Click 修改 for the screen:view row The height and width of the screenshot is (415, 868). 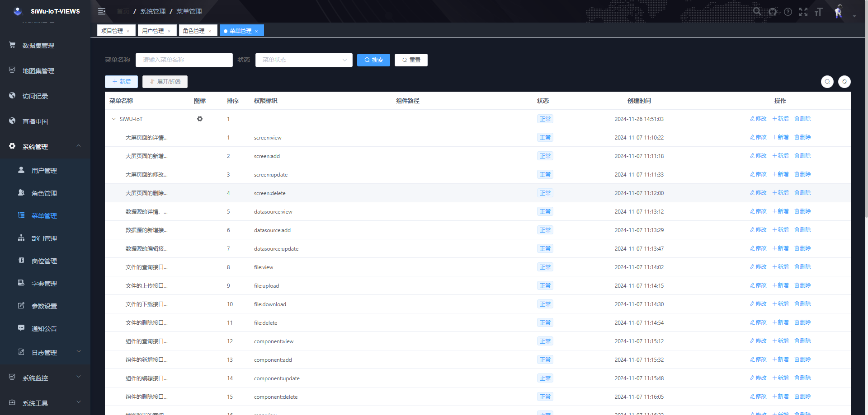[758, 137]
